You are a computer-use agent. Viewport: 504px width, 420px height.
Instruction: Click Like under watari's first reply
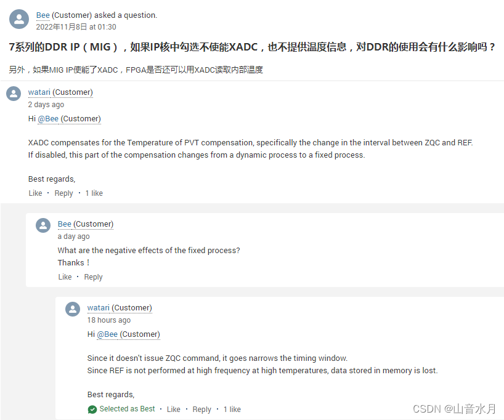tap(35, 193)
